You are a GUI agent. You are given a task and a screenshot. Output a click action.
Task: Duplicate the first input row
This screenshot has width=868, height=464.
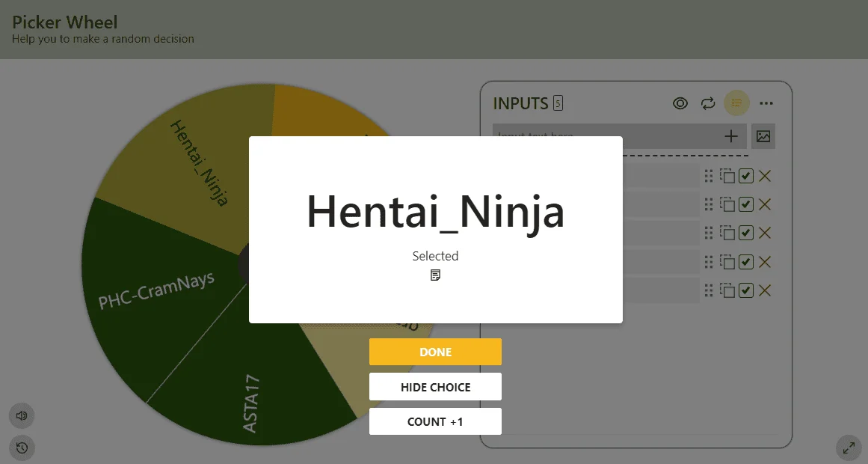[x=727, y=177]
